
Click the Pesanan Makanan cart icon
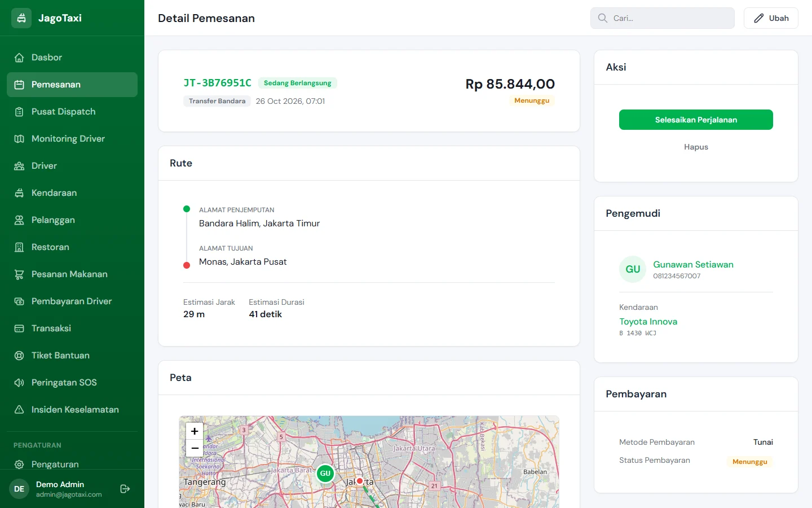click(x=19, y=274)
